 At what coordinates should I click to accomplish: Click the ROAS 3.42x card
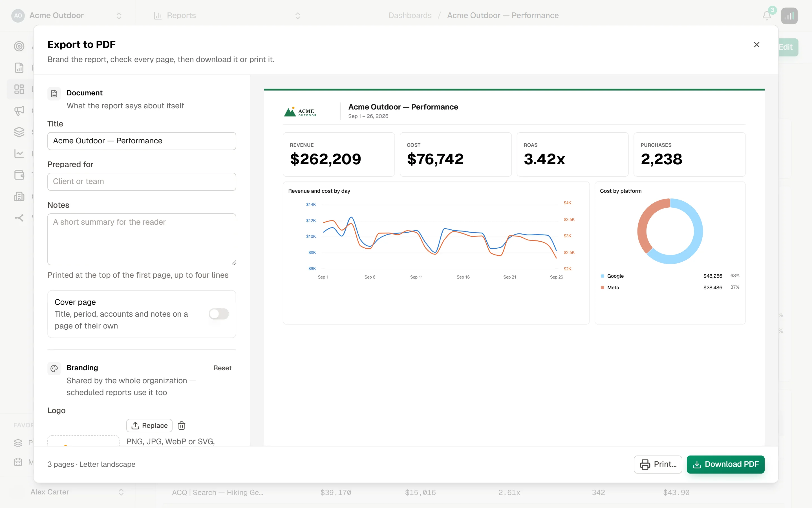pos(572,154)
